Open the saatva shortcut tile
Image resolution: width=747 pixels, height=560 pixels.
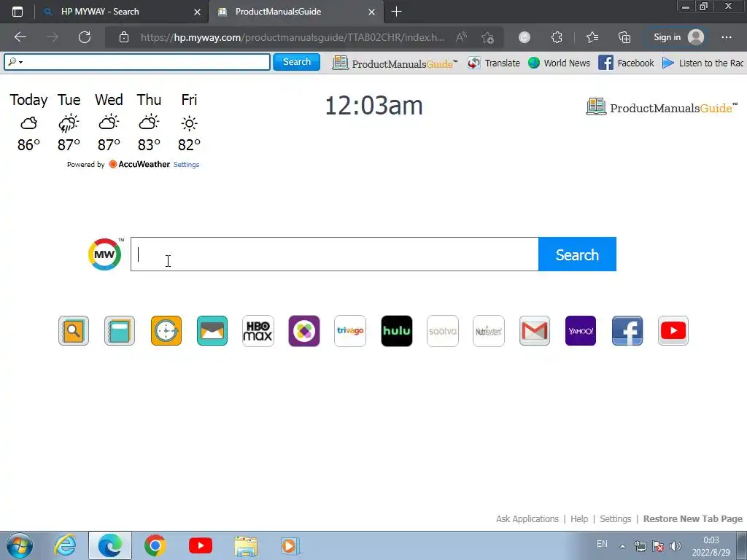(443, 330)
